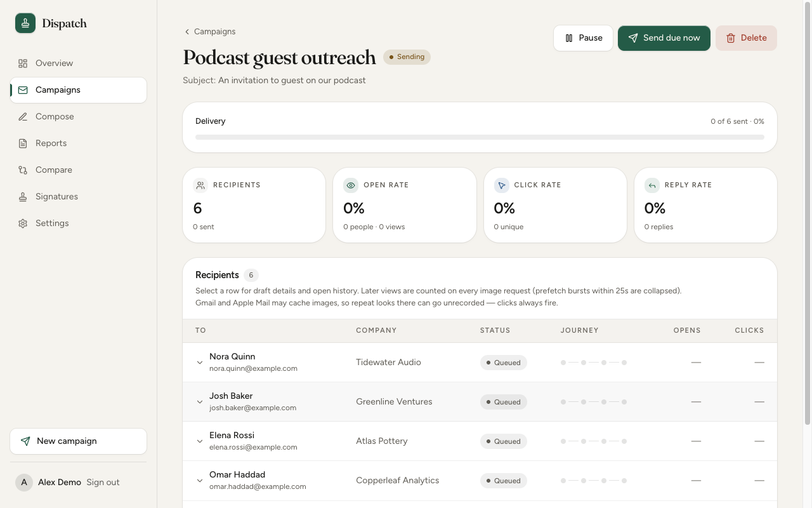Go to the Campaigns section
Viewport: 812px width, 508px height.
tap(79, 90)
